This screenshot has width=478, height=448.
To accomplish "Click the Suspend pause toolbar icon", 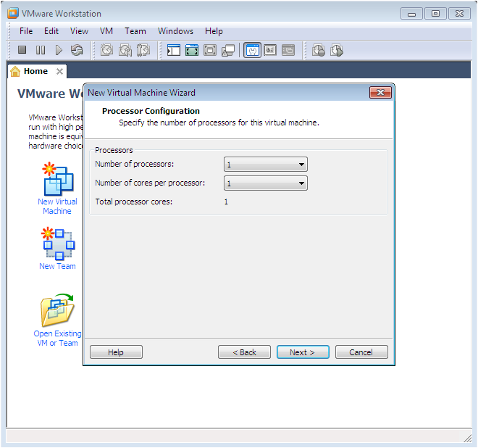I will [41, 50].
